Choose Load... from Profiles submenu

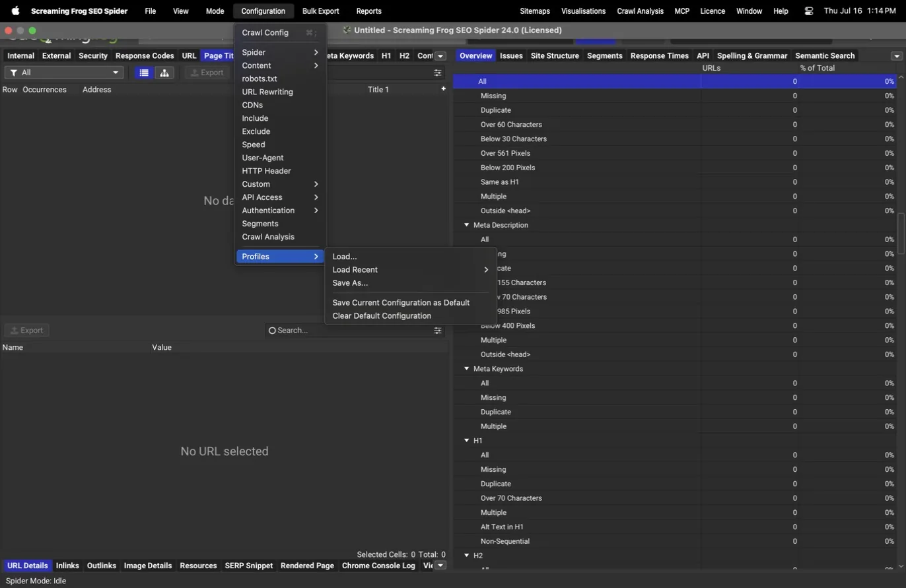[410, 256]
